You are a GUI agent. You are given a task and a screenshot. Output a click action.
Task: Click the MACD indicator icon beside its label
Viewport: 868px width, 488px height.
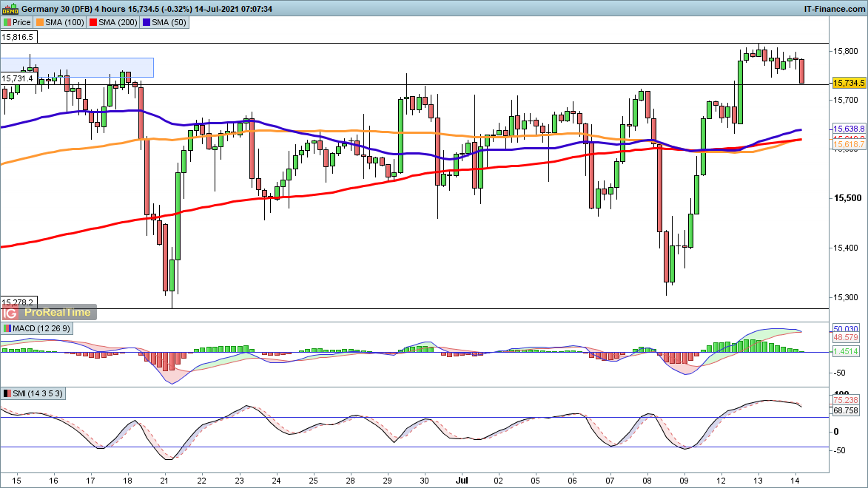click(7, 328)
